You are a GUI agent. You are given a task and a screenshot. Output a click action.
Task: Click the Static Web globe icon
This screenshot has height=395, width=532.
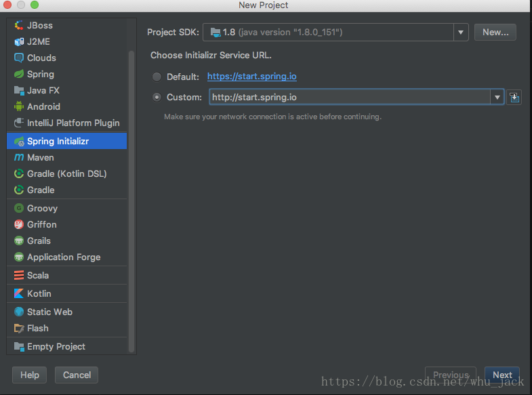coord(19,312)
